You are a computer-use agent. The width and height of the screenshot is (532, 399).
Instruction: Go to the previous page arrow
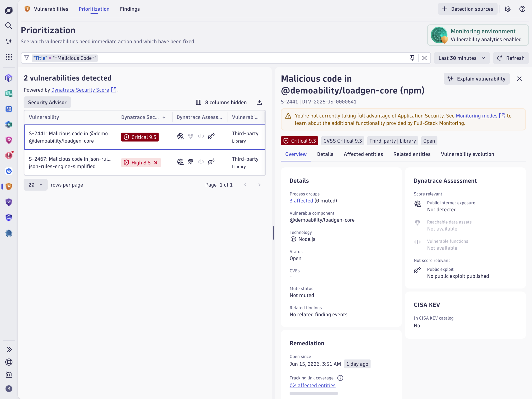pos(245,185)
